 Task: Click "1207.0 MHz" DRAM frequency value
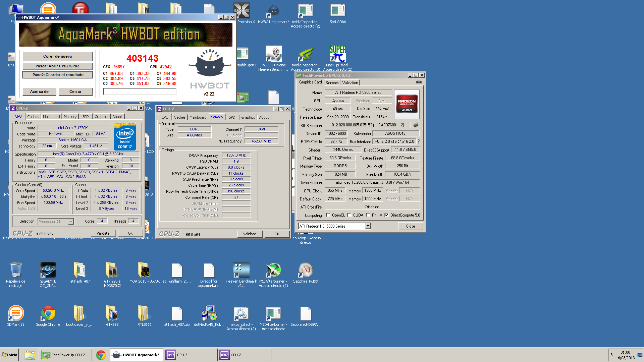tap(236, 155)
